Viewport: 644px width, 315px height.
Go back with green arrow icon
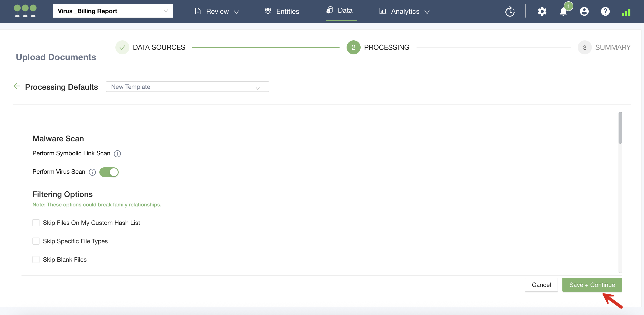[x=16, y=86]
